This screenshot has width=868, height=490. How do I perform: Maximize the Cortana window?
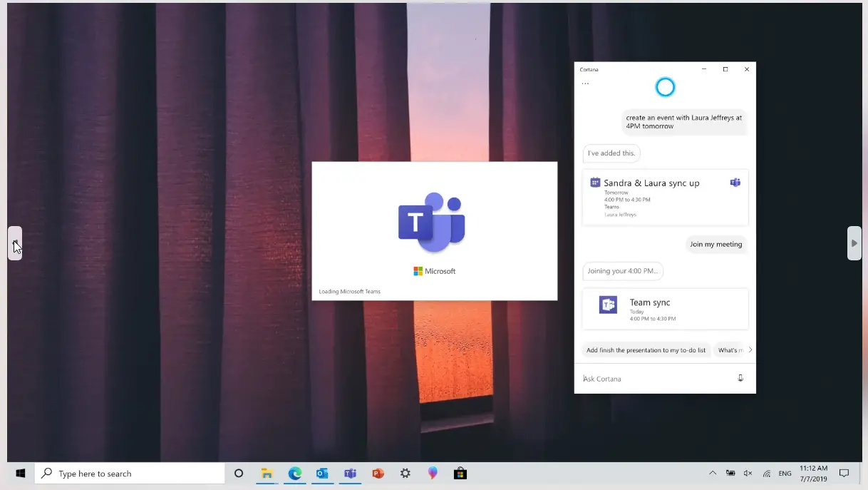point(725,69)
